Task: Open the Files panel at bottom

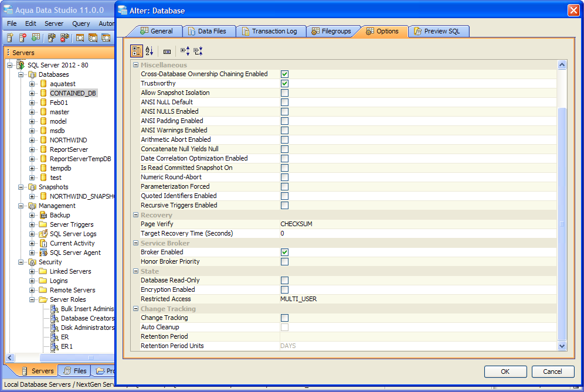Action: point(75,371)
